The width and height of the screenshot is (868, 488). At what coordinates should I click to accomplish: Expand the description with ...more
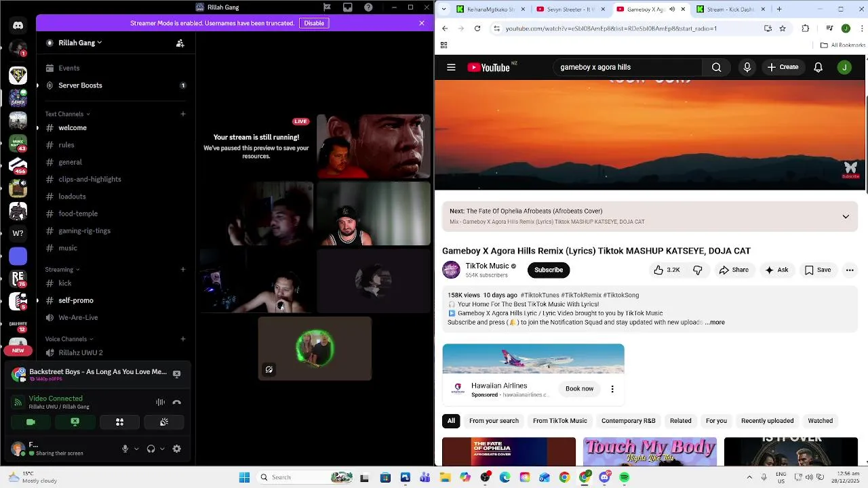[715, 323]
